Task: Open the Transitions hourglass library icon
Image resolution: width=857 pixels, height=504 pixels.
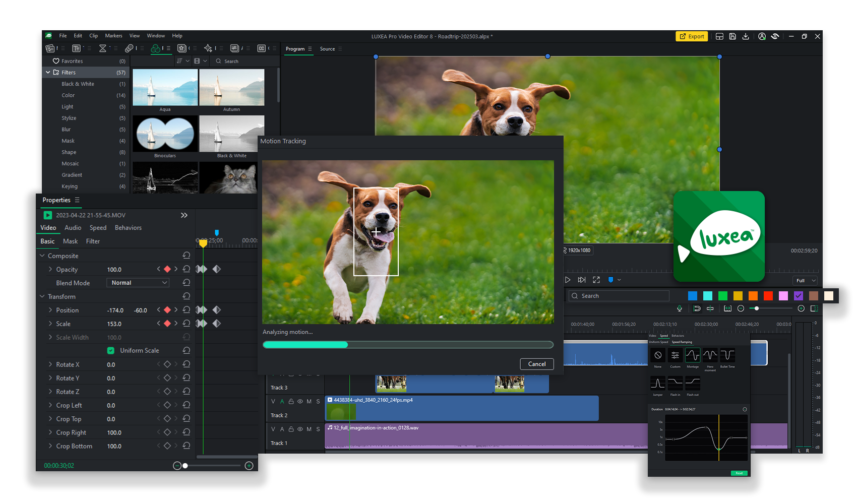Action: click(x=103, y=48)
